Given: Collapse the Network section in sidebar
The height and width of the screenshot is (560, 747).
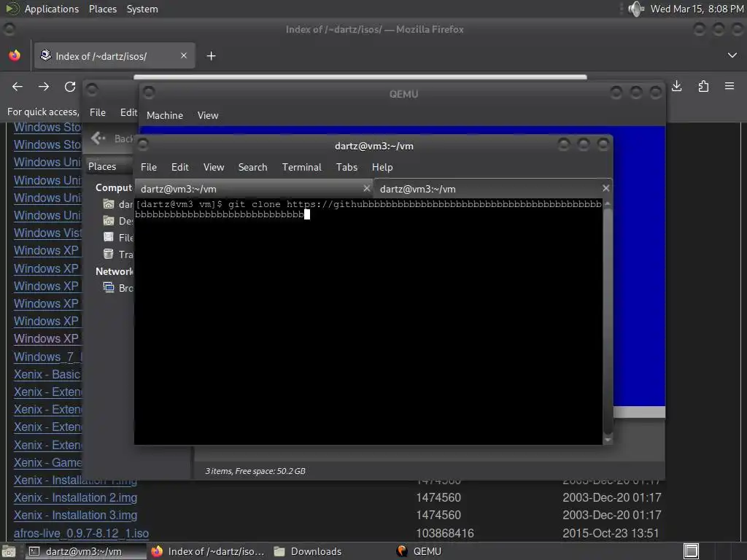Looking at the screenshot, I should coord(115,271).
